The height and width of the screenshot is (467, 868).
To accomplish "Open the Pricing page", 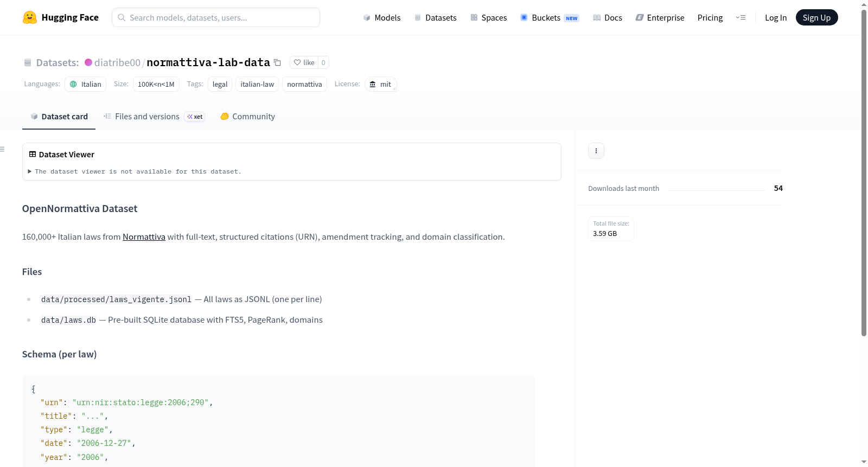I will click(710, 17).
